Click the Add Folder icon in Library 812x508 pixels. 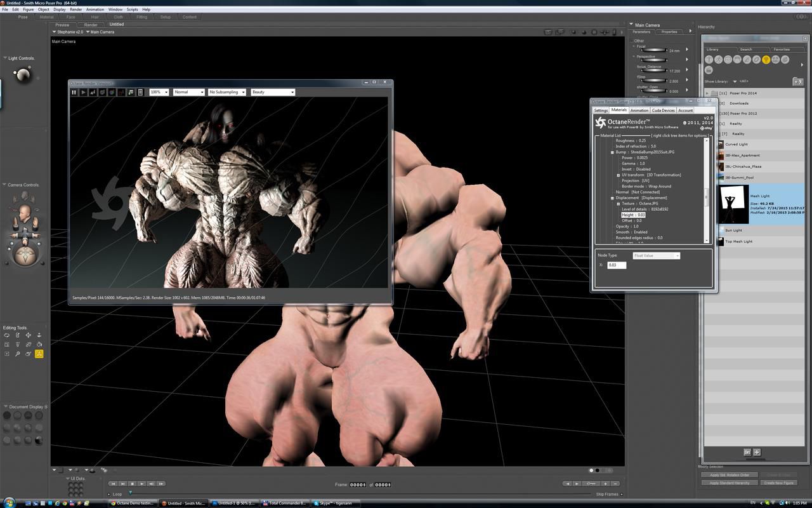[x=797, y=81]
